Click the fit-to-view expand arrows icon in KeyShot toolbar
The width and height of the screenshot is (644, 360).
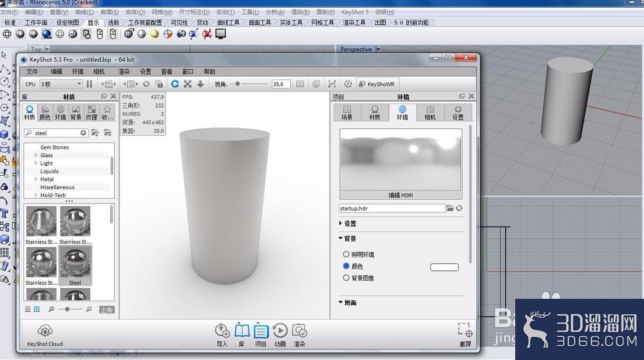click(187, 84)
